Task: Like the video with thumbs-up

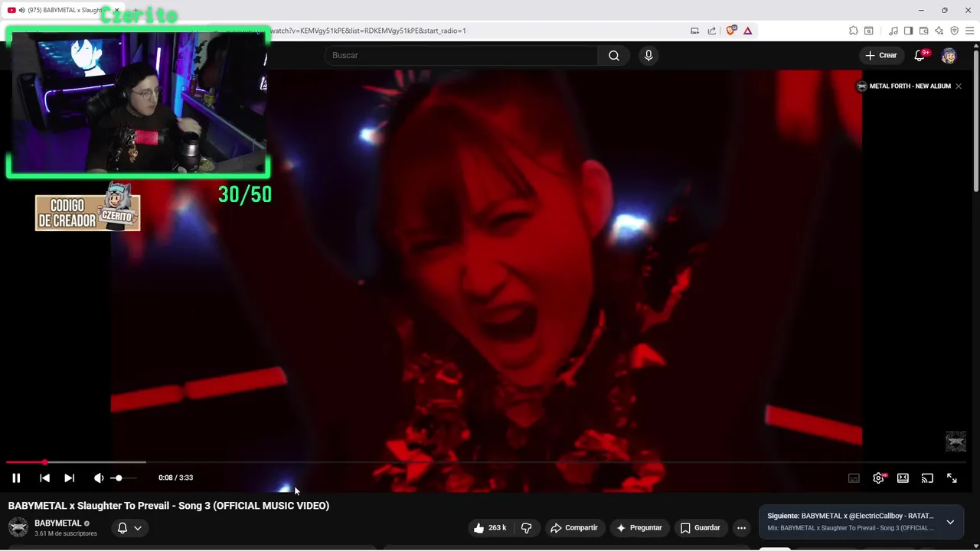Action: point(489,527)
